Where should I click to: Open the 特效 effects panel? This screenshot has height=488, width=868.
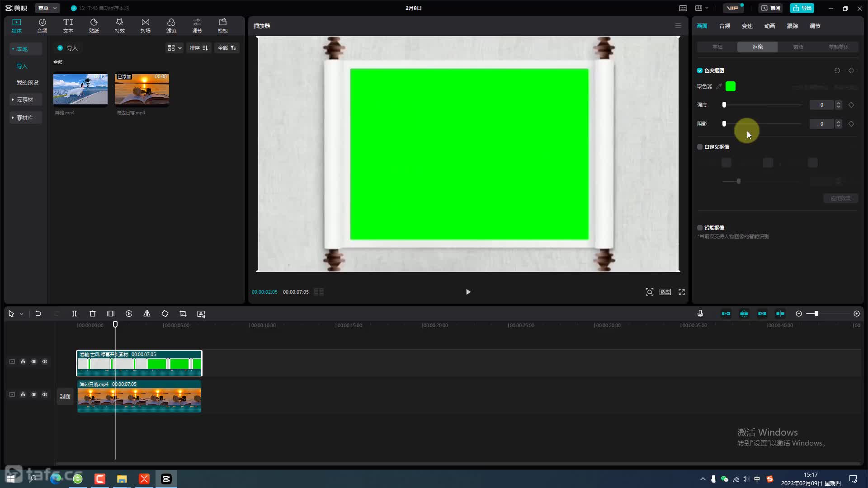coord(120,25)
